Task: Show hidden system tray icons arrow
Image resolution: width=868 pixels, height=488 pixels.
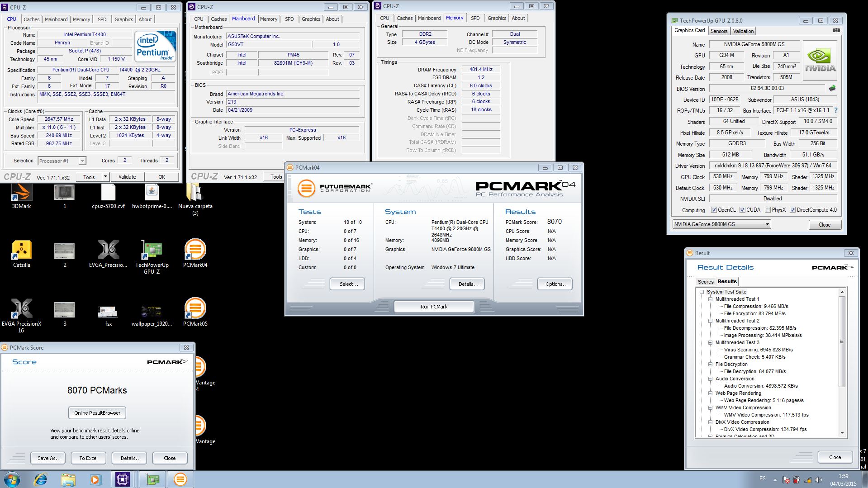Action: coord(775,480)
